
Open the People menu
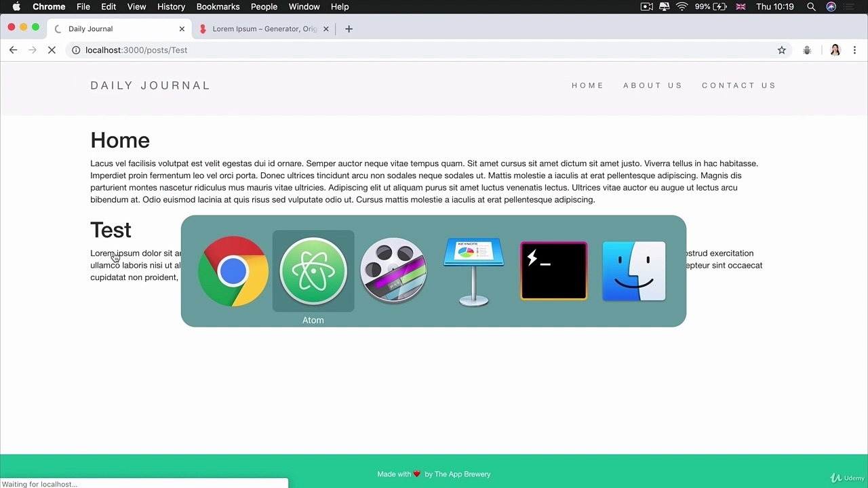264,7
